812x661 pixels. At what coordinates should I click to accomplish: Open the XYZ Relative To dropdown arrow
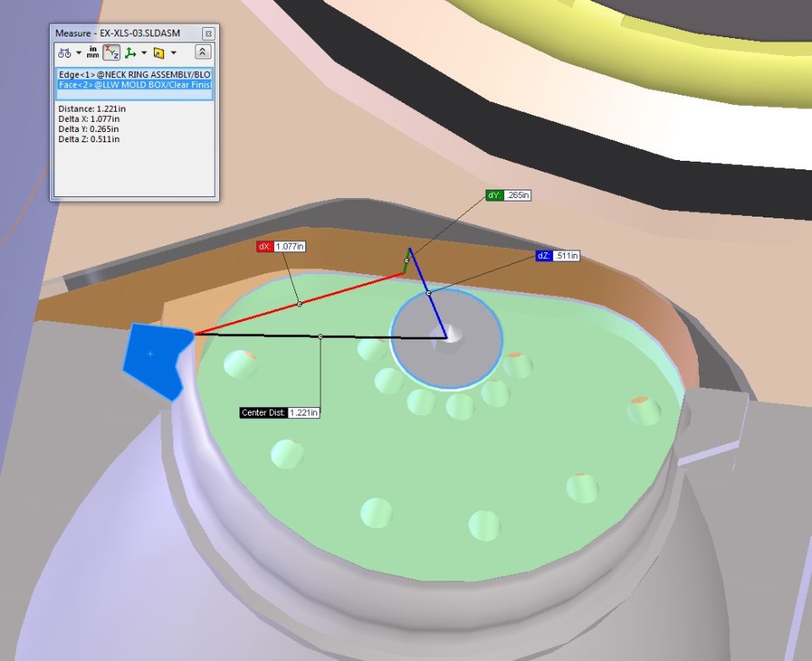point(144,52)
